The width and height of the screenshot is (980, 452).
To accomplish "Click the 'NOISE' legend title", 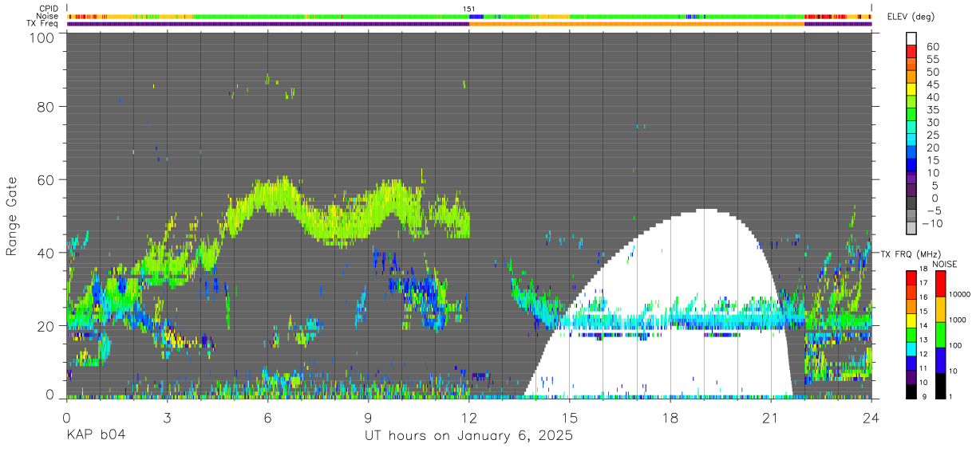I will click(x=945, y=264).
